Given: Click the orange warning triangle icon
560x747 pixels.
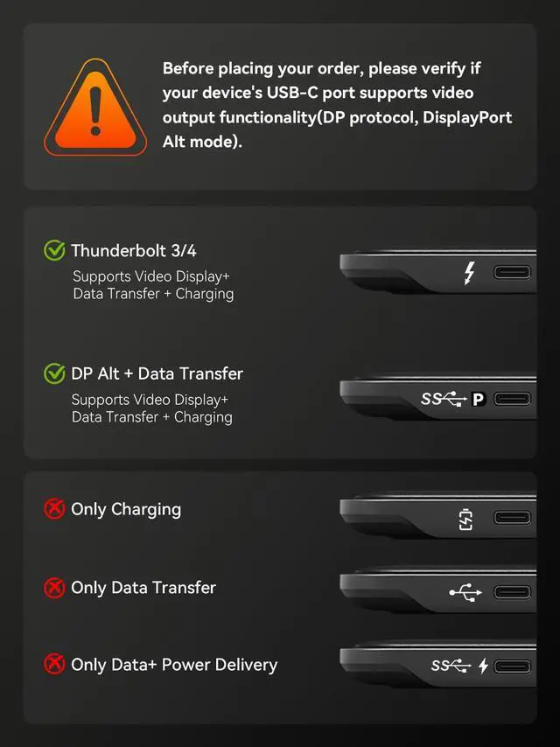Looking at the screenshot, I should 95,108.
